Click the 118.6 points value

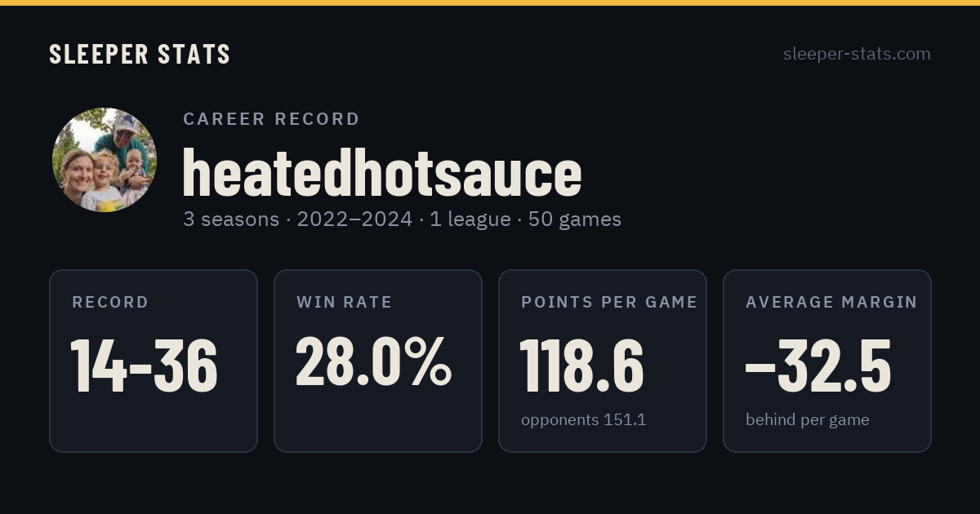point(582,366)
